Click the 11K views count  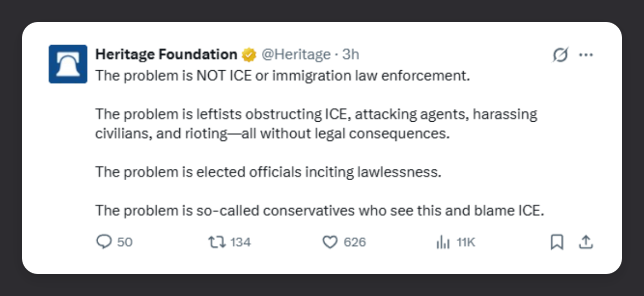pos(466,242)
